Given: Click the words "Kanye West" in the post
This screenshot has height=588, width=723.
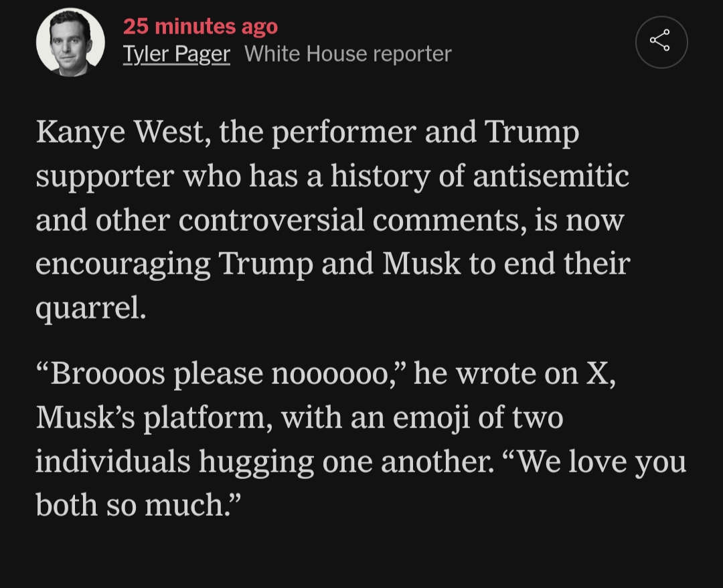Looking at the screenshot, I should pyautogui.click(x=114, y=132).
